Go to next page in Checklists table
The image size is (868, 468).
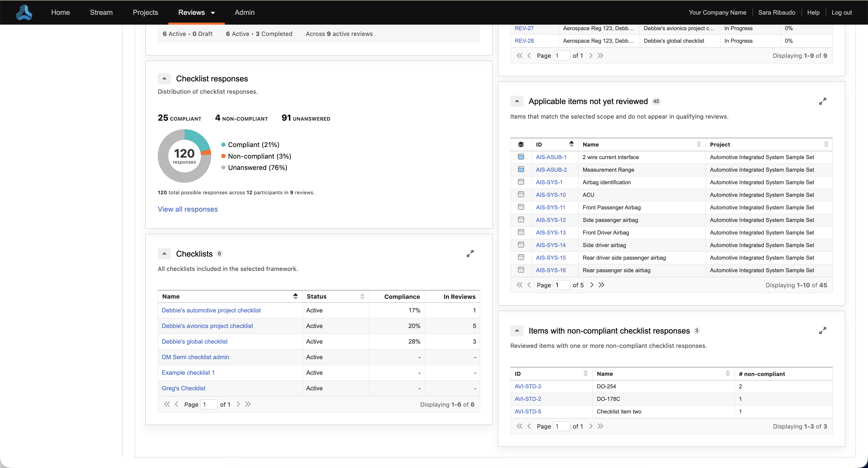(238, 404)
